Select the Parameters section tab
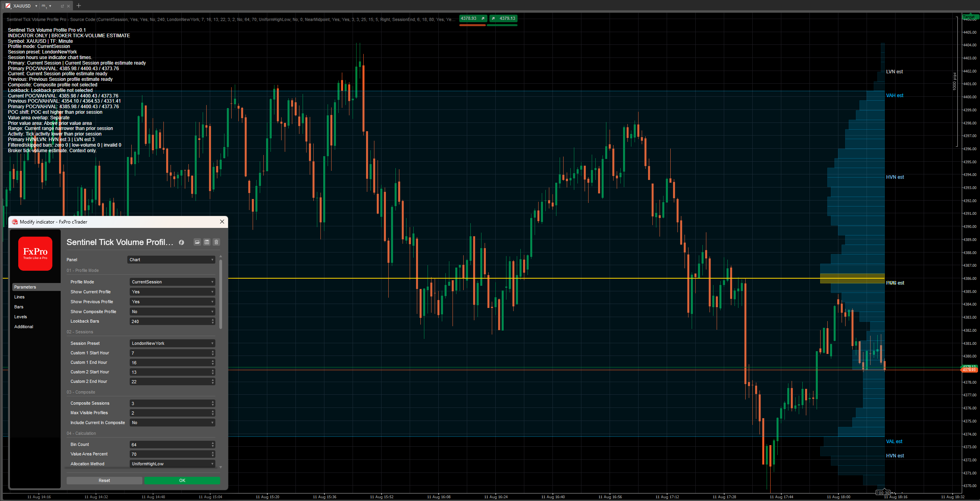 click(36, 287)
